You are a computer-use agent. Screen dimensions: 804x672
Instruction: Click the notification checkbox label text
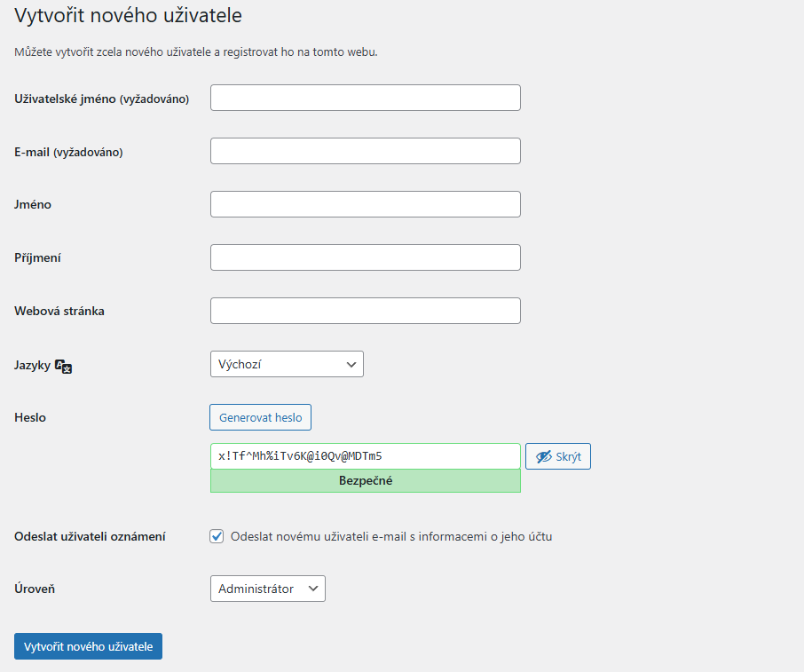(390, 536)
